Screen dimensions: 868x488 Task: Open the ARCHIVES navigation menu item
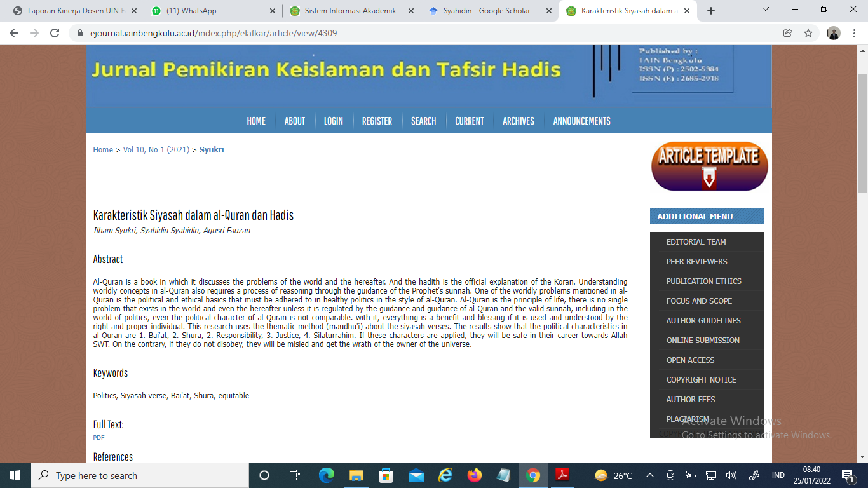pyautogui.click(x=518, y=121)
